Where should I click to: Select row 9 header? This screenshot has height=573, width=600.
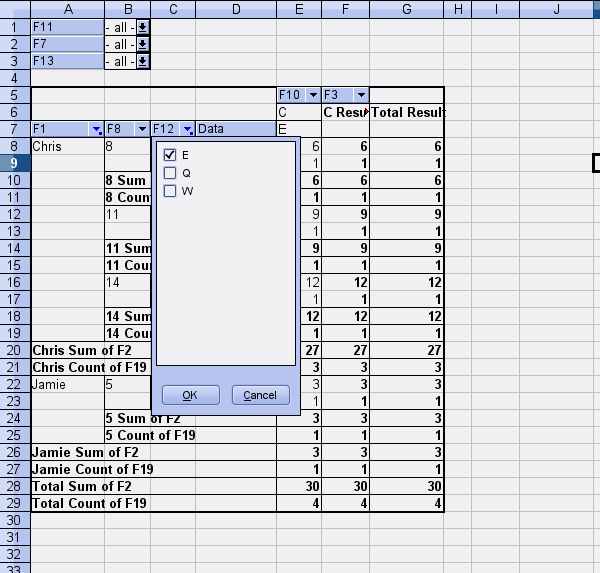(14, 163)
